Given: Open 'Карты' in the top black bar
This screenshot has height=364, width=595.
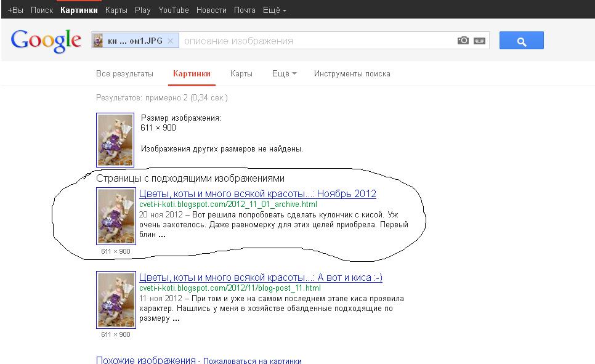Looking at the screenshot, I should (116, 10).
